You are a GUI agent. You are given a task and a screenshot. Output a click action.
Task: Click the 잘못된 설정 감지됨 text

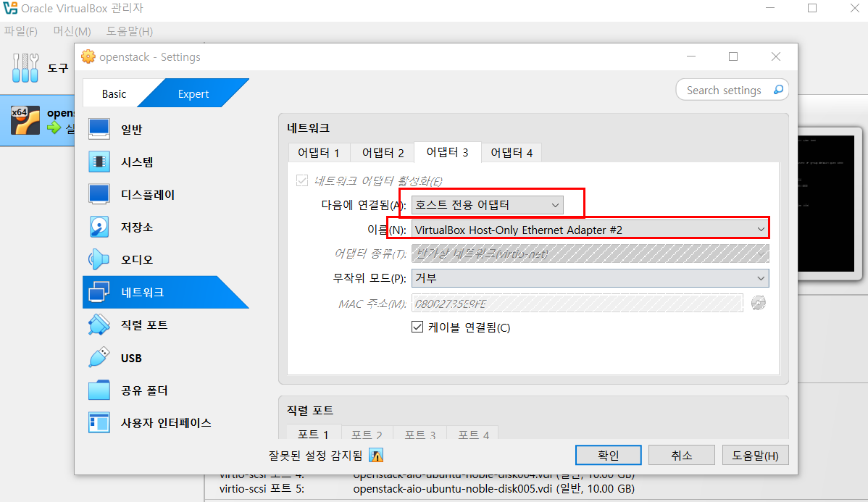tap(315, 456)
